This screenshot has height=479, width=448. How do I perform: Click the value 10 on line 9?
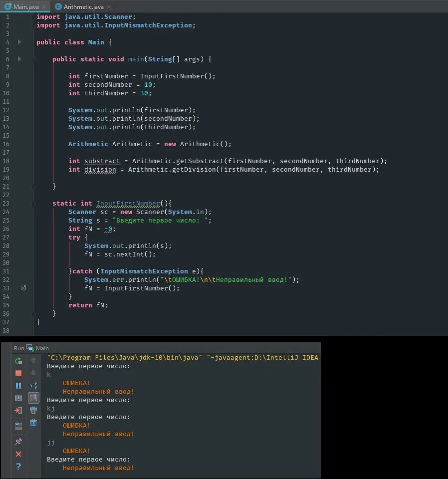(148, 85)
